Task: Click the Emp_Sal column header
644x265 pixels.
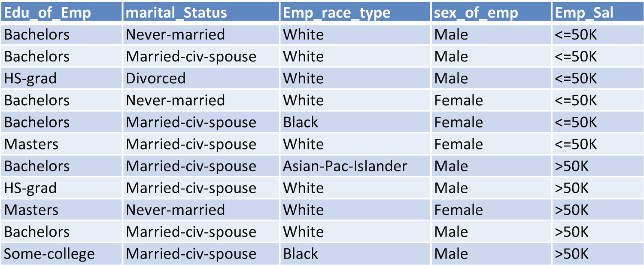Action: click(584, 12)
